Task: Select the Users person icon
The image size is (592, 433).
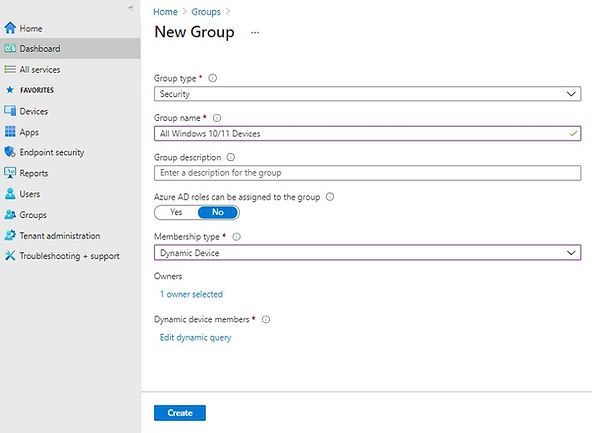Action: click(x=10, y=194)
